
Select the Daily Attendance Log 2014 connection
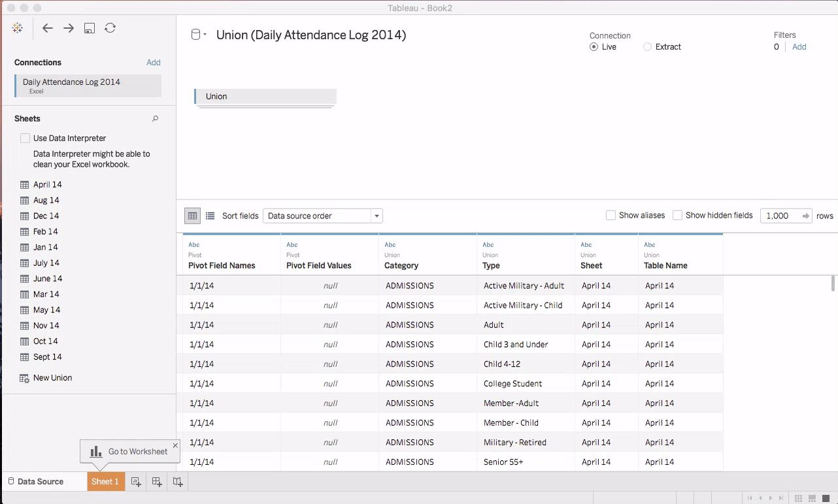click(88, 86)
